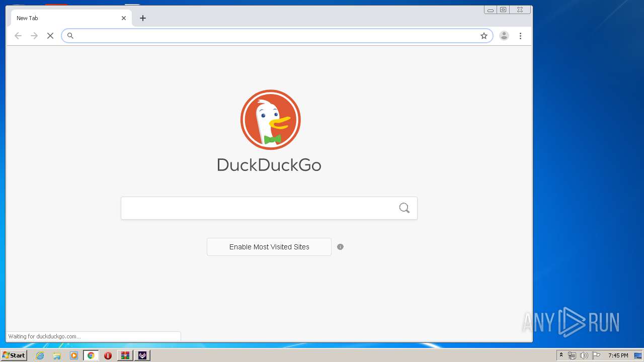
Task: Open the Chrome profile avatar
Action: (504, 36)
